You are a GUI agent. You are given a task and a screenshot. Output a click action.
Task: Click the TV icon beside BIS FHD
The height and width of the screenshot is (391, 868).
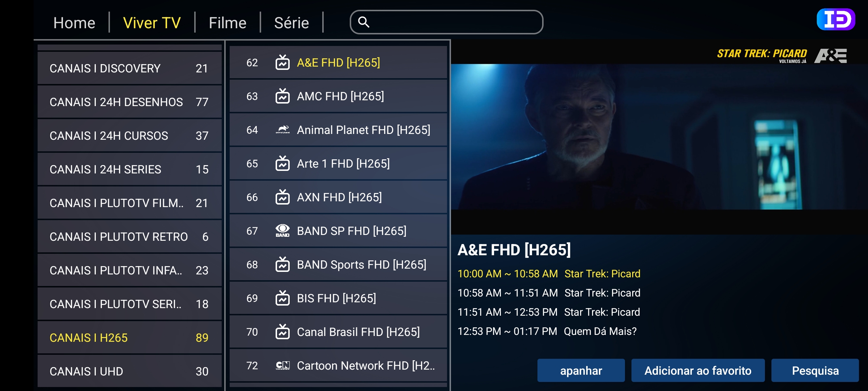tap(282, 298)
